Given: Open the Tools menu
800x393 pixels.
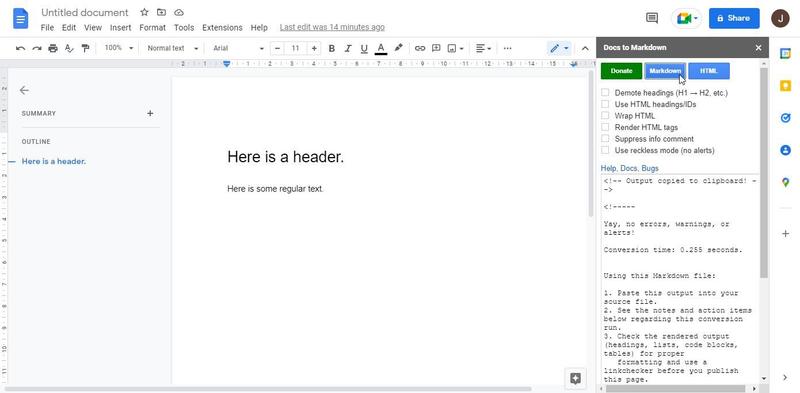Looking at the screenshot, I should click(184, 28).
